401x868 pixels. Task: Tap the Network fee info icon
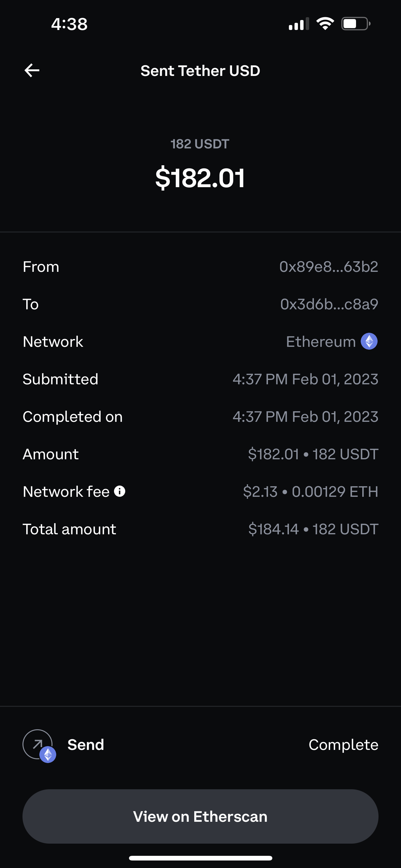pyautogui.click(x=120, y=491)
